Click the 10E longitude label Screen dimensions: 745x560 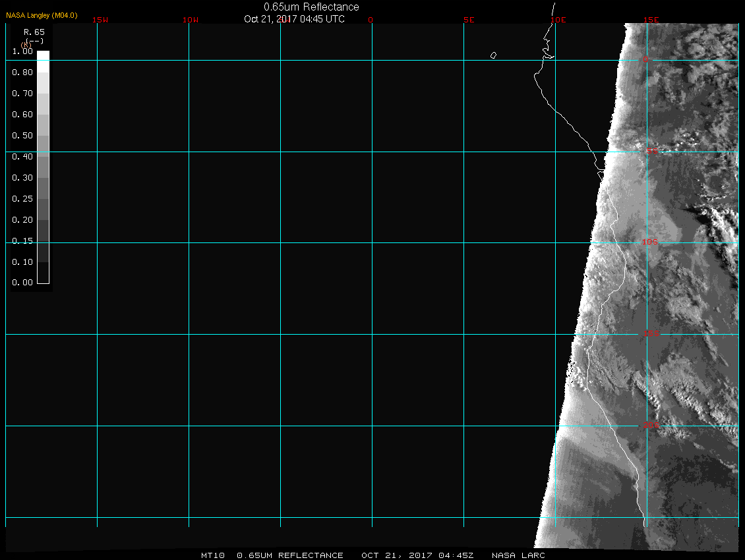[558, 20]
